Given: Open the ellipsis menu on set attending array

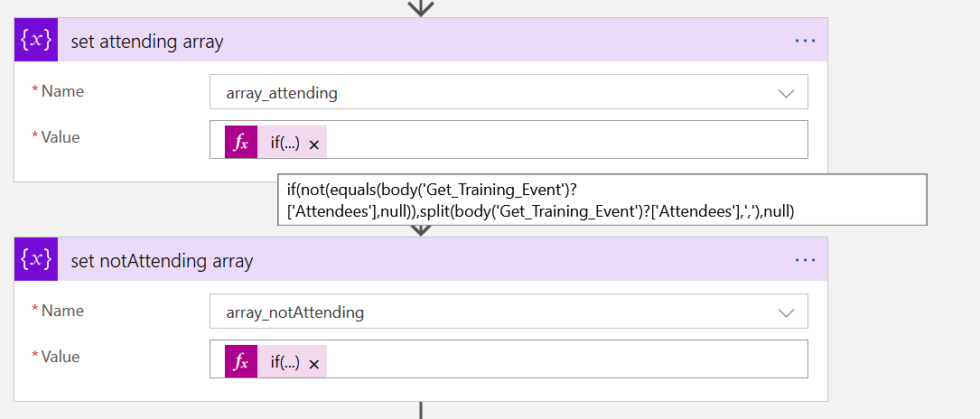Looking at the screenshot, I should point(805,41).
